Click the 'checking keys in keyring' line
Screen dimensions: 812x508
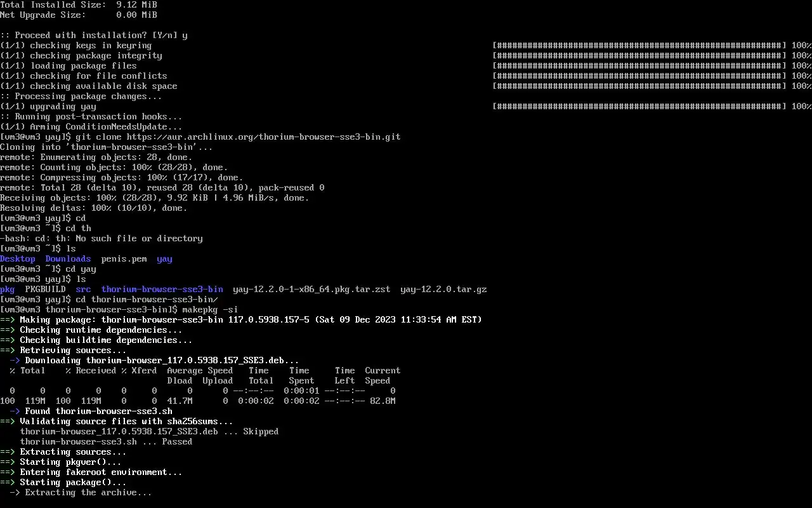click(x=76, y=45)
